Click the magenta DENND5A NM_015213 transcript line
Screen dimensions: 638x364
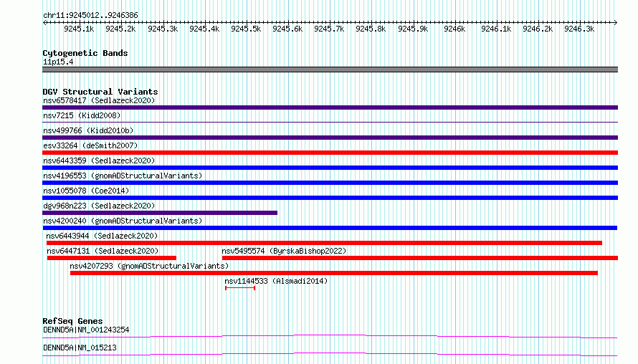330,354
